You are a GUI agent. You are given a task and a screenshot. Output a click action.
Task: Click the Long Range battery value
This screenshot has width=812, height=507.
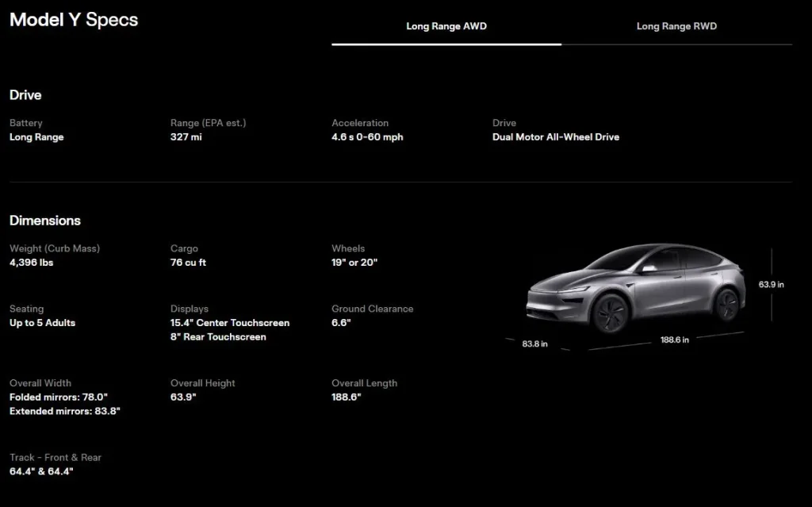tap(36, 136)
